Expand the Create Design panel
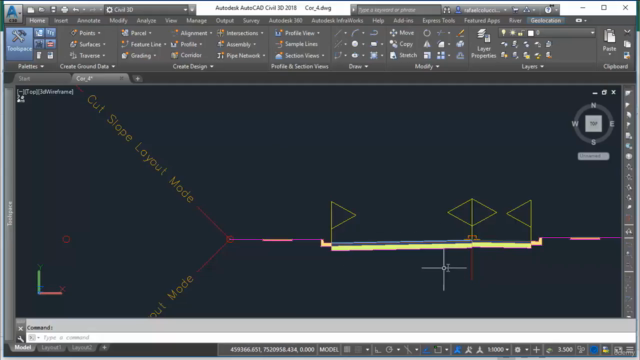 pos(193,66)
